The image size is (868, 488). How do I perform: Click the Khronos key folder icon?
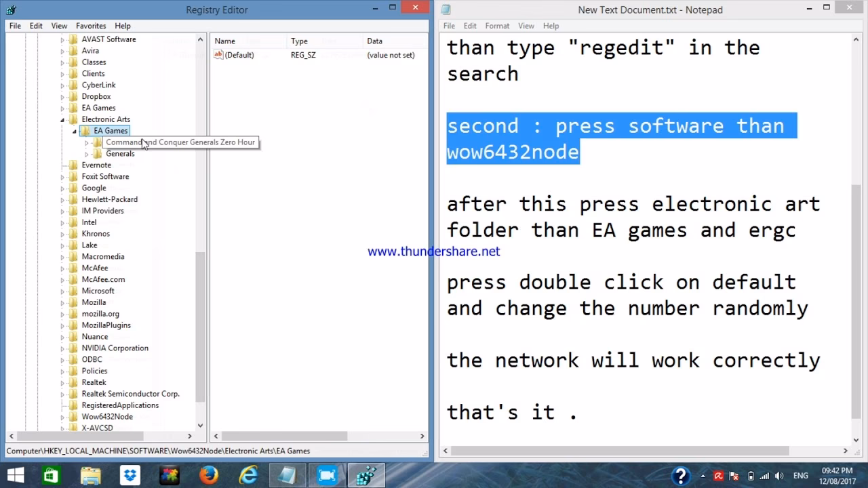[73, 234]
